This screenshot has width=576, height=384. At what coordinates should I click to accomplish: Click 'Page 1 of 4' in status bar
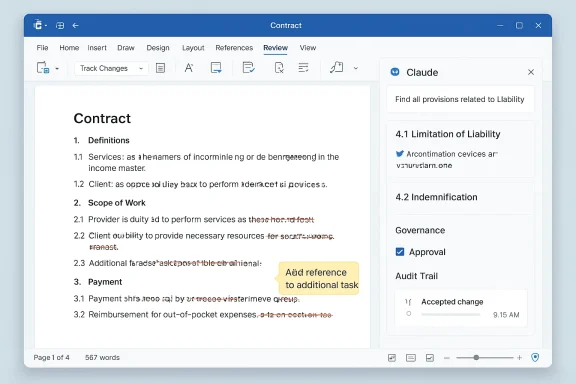coord(51,358)
